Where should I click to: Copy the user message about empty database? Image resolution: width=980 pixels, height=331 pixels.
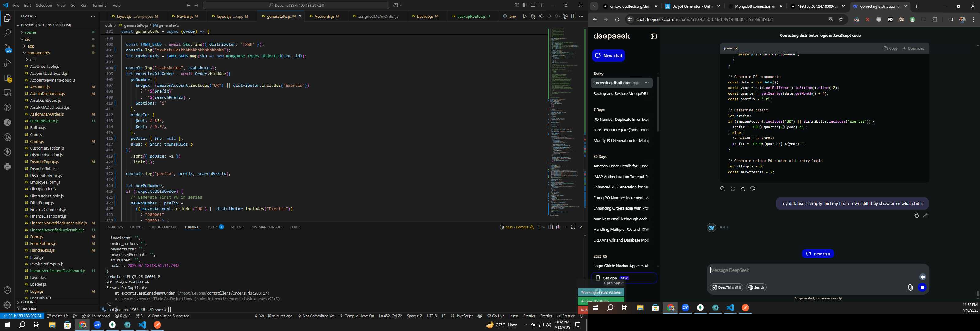[916, 215]
